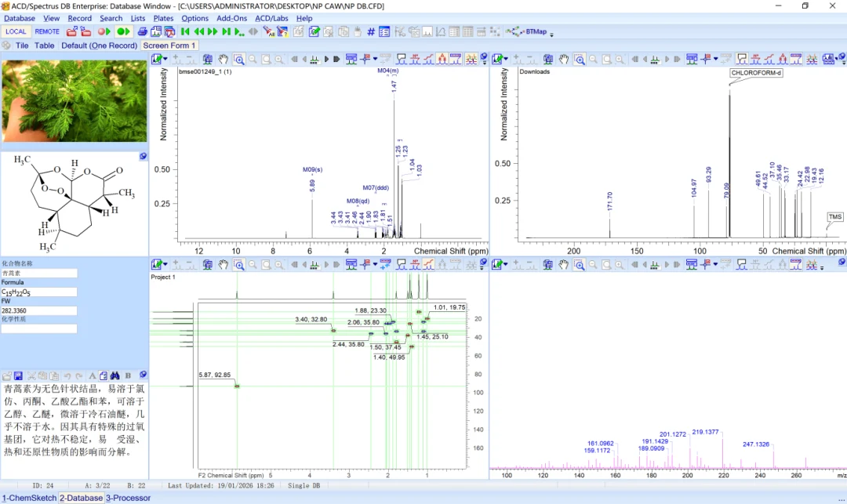Screen dimensions: 847x504
Task: Toggle the zoom magnifier tool above the mass spectrum
Action: pos(579,264)
